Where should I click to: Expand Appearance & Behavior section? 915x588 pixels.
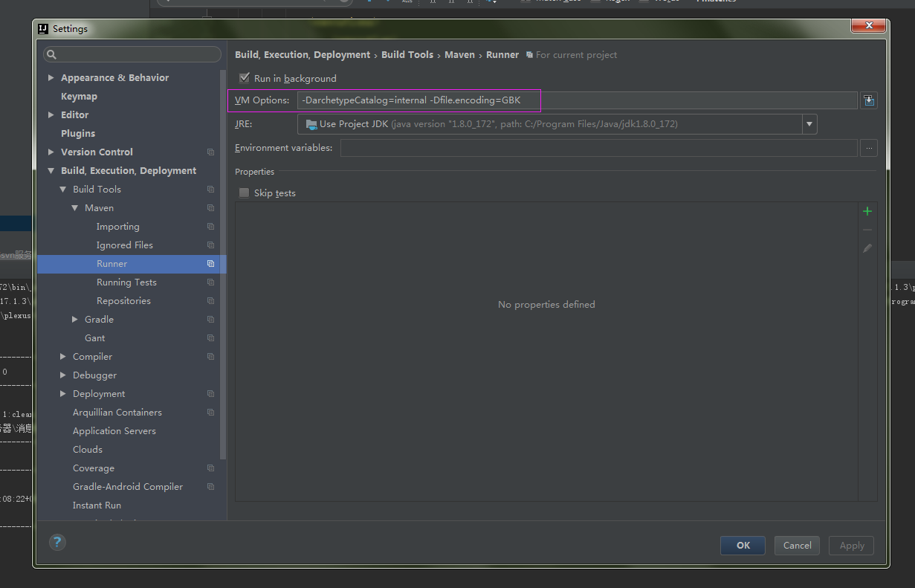(51, 77)
